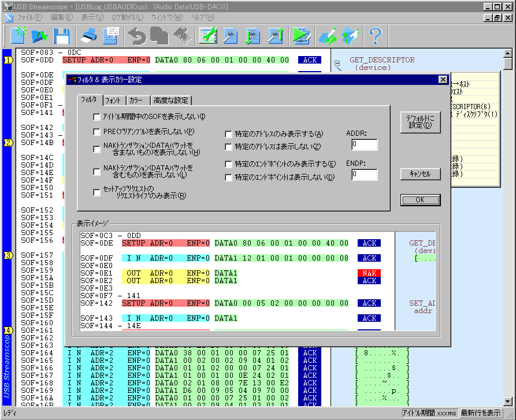Click the greyed copy pages icon
516x420 pixels.
coord(159,35)
